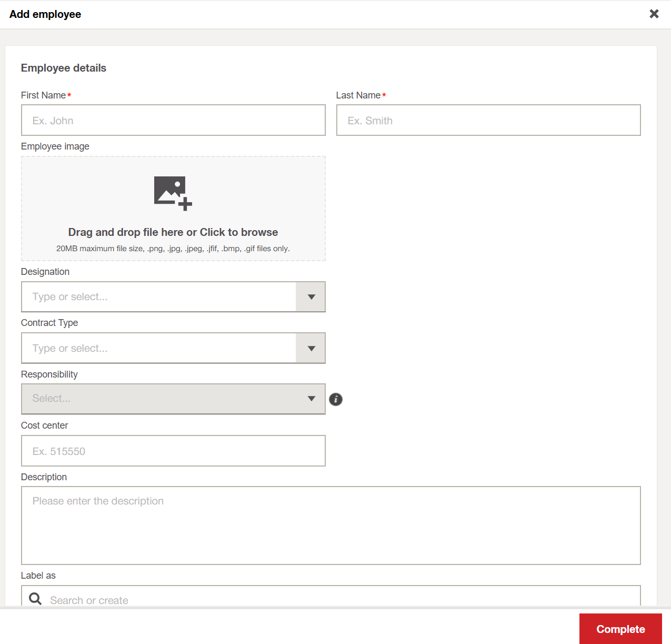Screen dimensions: 671x644
Task: Click the Add employee dialog title
Action: tap(45, 14)
